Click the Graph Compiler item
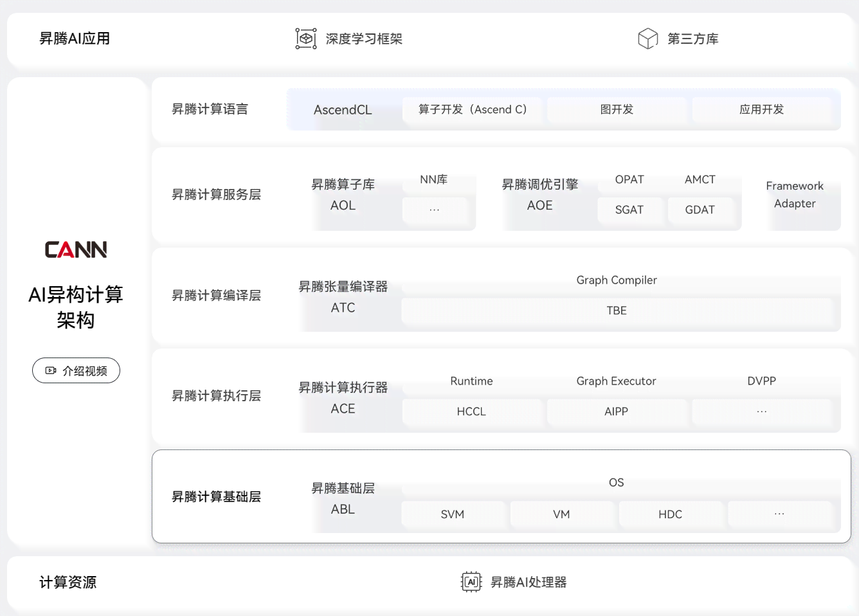Screen dimensions: 859x616 coord(617,280)
